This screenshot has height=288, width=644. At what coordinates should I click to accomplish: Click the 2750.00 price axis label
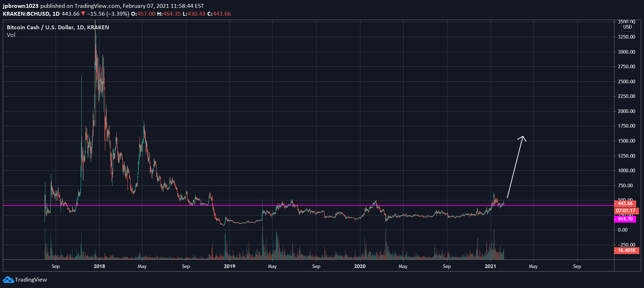tap(627, 66)
